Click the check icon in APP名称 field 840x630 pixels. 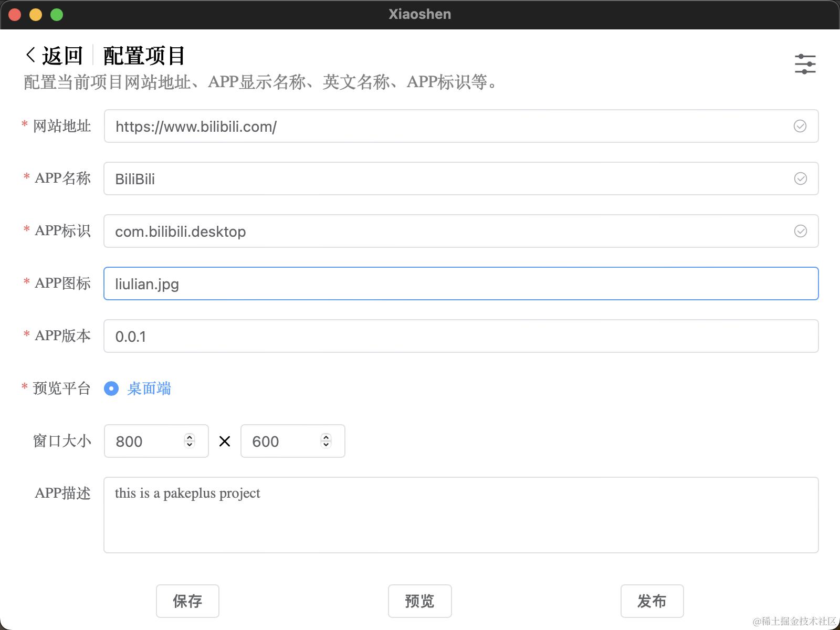800,178
